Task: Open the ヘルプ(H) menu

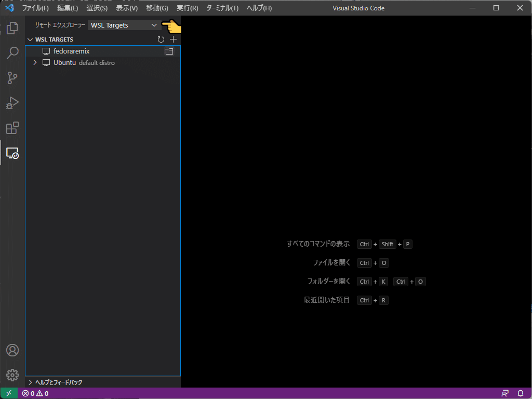Action: (259, 8)
